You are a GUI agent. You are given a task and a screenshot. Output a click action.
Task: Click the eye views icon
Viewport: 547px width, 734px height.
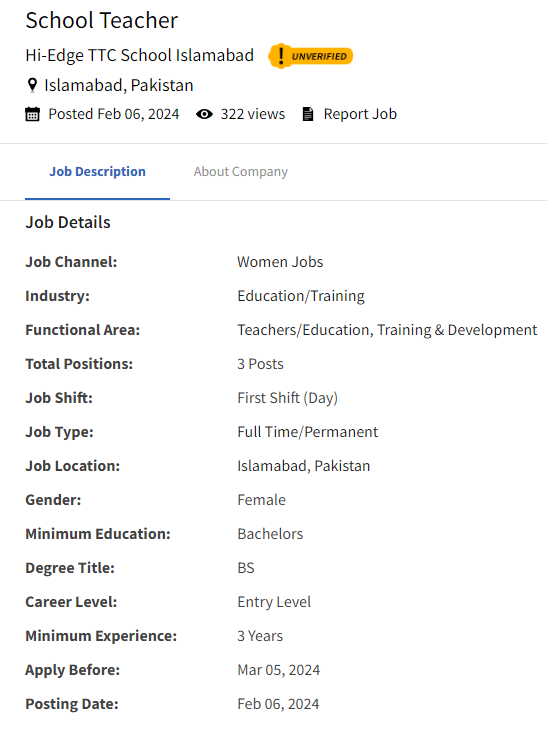point(204,114)
